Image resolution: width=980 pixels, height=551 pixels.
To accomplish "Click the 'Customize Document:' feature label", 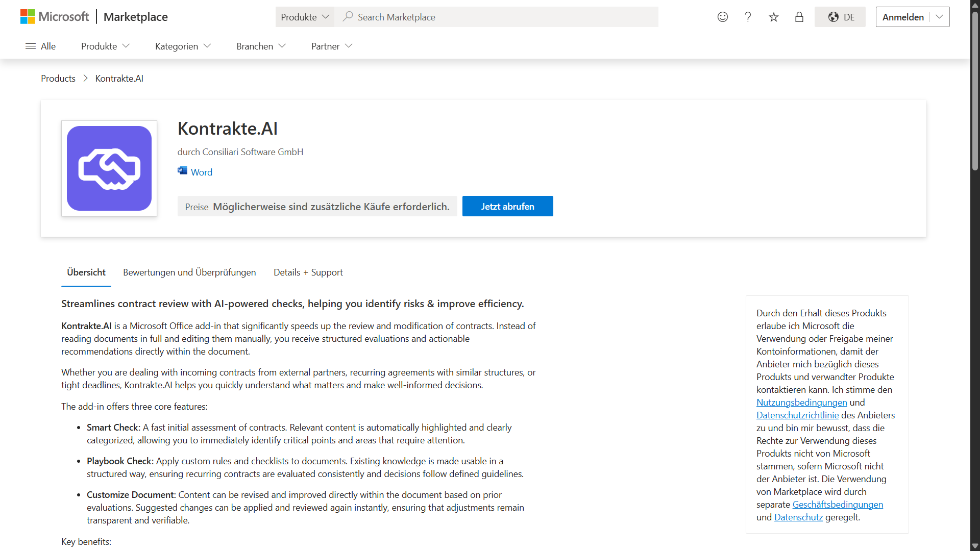I will click(x=131, y=494).
